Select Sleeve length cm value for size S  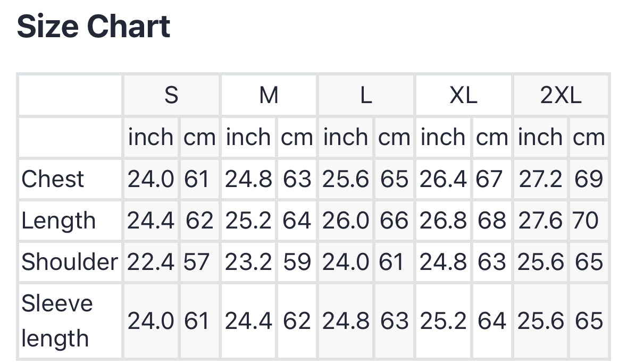(197, 321)
